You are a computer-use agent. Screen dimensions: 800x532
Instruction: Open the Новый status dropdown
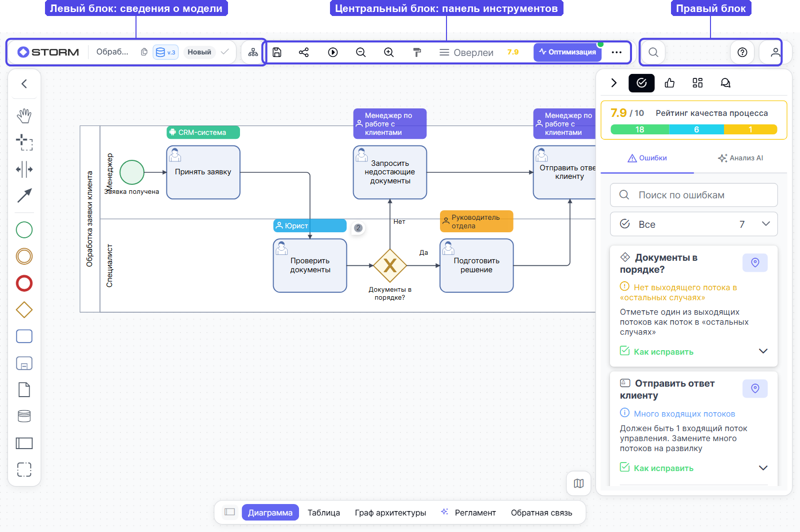click(x=199, y=52)
